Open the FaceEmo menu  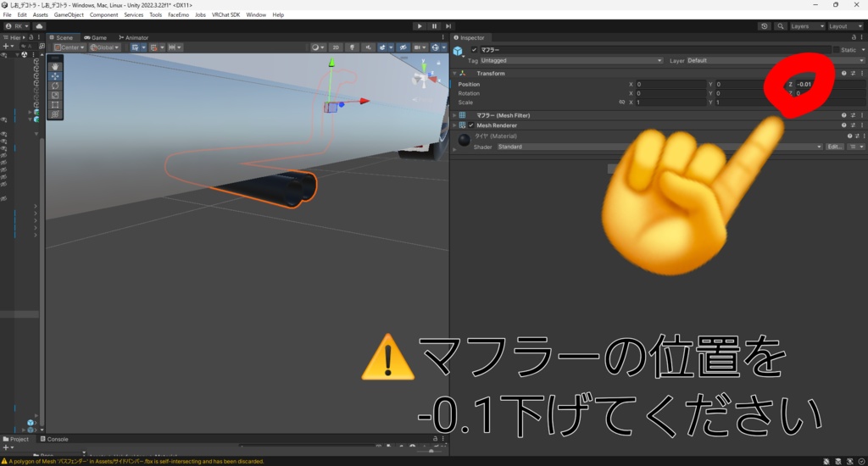pos(178,15)
